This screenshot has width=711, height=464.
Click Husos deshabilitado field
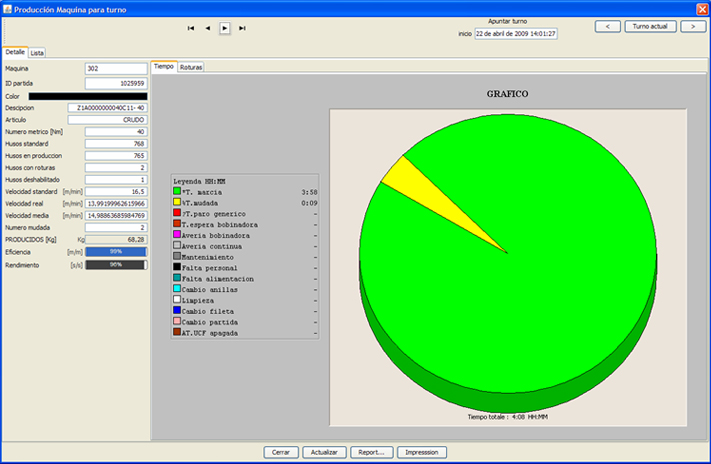116,180
